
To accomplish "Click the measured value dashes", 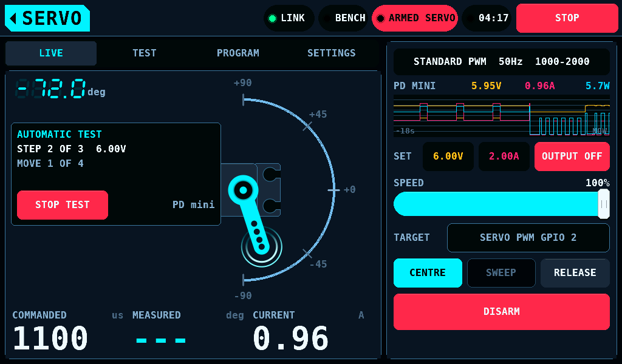I will [x=160, y=340].
